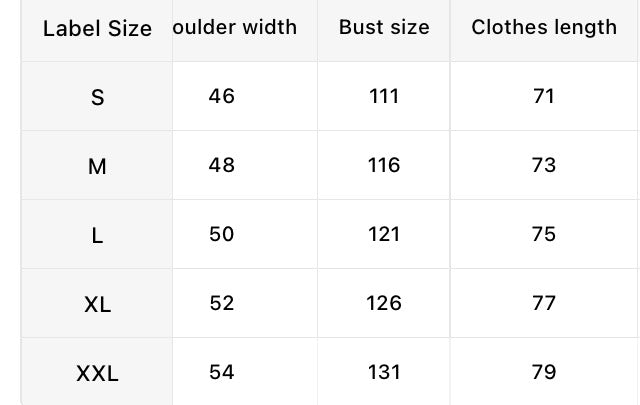Screen dimensions: 640x405
Task: Click the Label Size column header
Action: coord(97,29)
